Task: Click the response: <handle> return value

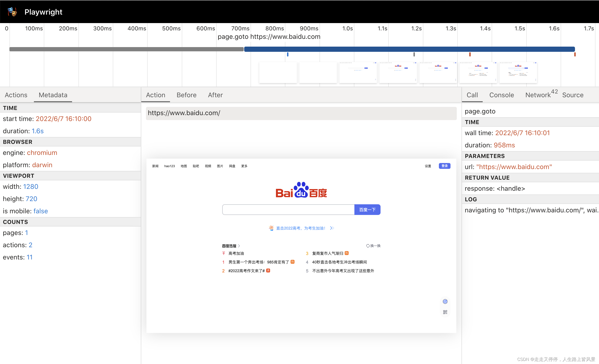Action: pos(495,188)
